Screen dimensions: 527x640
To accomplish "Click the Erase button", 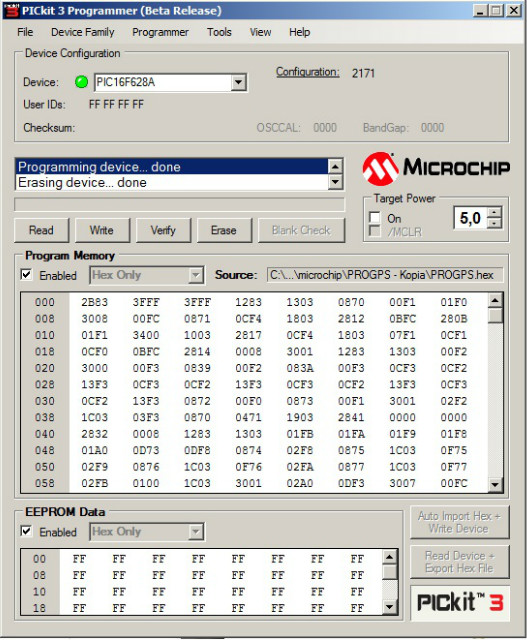I will pyautogui.click(x=224, y=230).
